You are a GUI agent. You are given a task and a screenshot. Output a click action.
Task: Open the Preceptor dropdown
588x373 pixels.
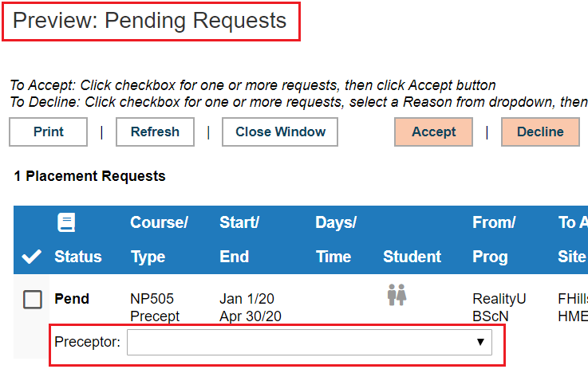(310, 342)
